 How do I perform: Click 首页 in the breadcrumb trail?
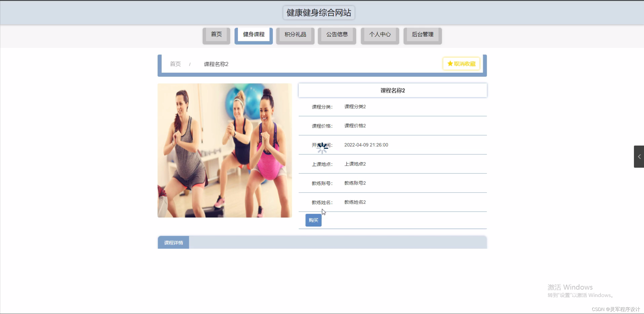[175, 64]
